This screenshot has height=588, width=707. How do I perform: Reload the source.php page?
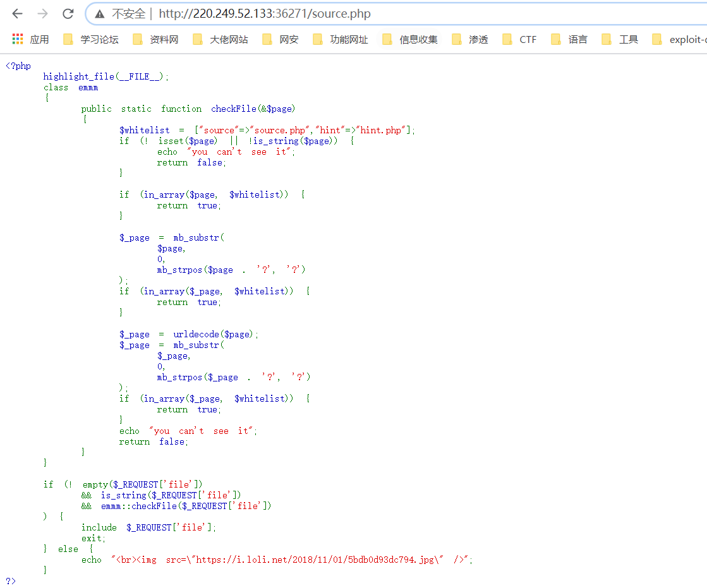tap(68, 14)
